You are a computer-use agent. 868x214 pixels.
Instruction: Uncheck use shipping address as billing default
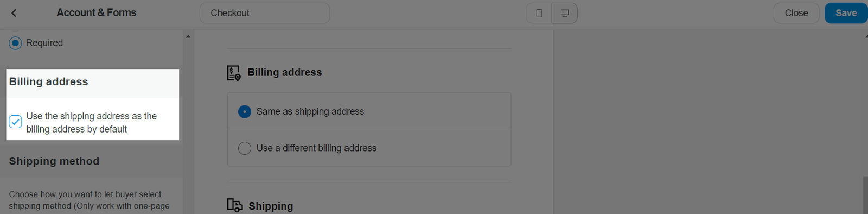tap(15, 122)
